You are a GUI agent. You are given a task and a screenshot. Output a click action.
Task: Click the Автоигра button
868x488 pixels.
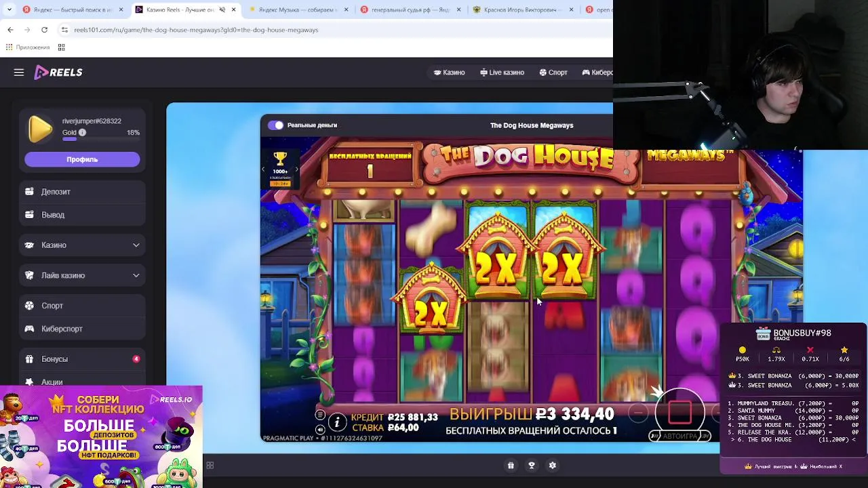pos(679,436)
